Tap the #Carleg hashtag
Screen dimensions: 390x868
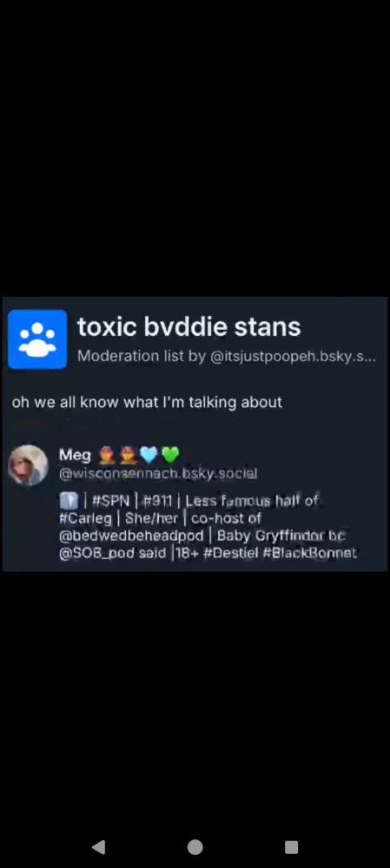coord(85,519)
